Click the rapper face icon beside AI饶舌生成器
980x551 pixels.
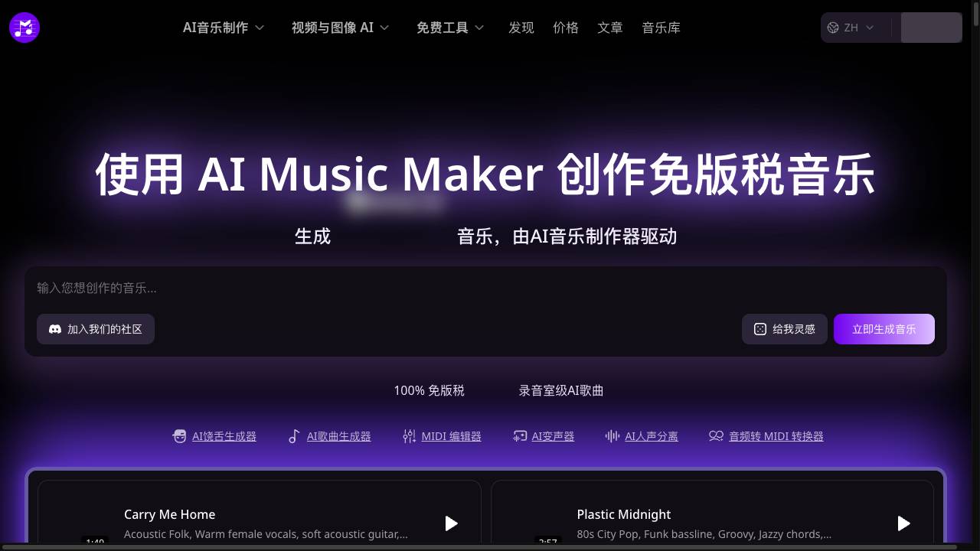(179, 436)
